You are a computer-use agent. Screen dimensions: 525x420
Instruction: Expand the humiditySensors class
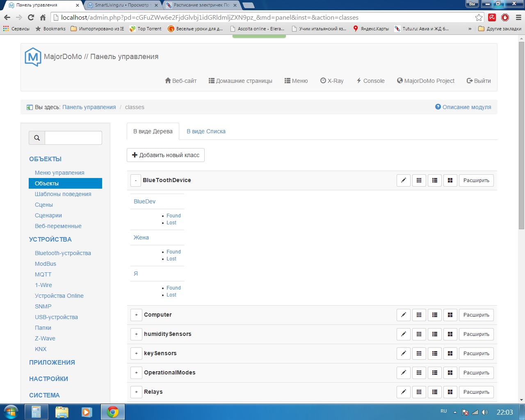136,334
